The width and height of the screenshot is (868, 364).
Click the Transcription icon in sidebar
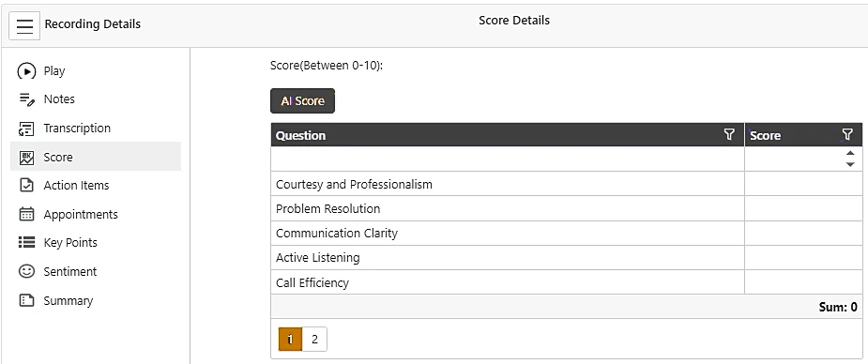[x=26, y=129]
